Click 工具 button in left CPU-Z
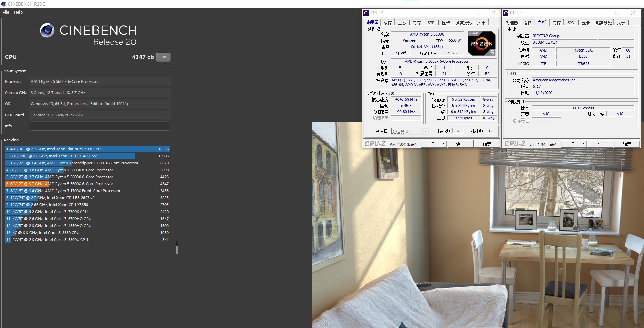644x328 pixels. click(431, 144)
